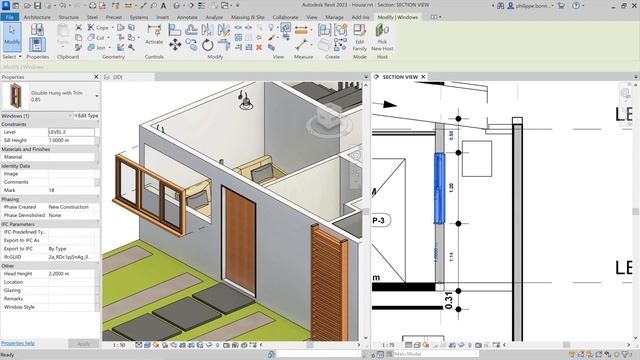Click the Head Height value 2.2000 m
Screen dimensions: 640x360
(71, 274)
